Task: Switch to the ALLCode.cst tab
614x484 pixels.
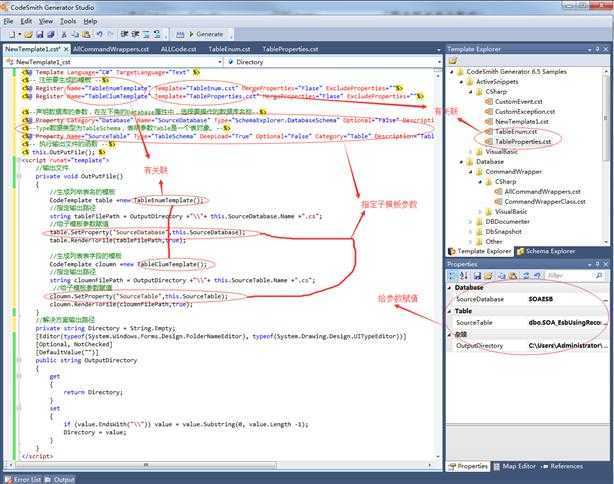Action: pos(179,49)
